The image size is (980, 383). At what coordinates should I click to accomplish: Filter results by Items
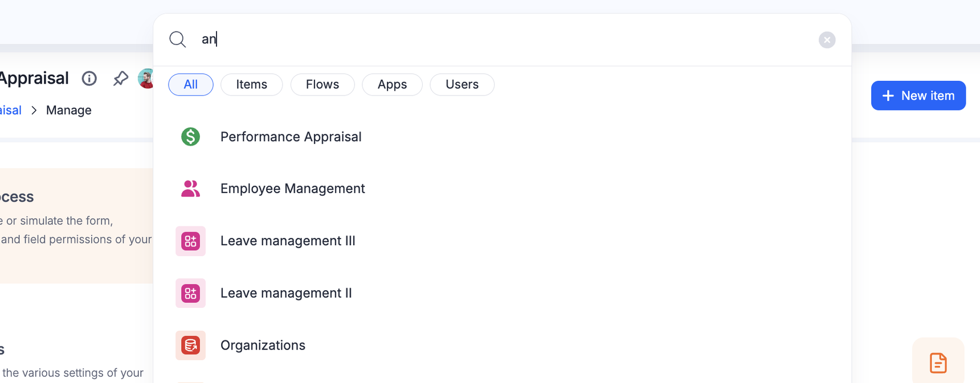pos(251,85)
